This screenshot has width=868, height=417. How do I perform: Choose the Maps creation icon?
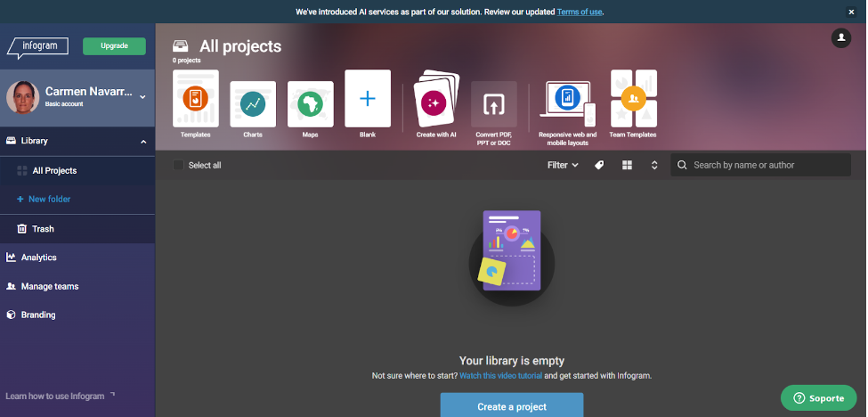click(x=310, y=103)
